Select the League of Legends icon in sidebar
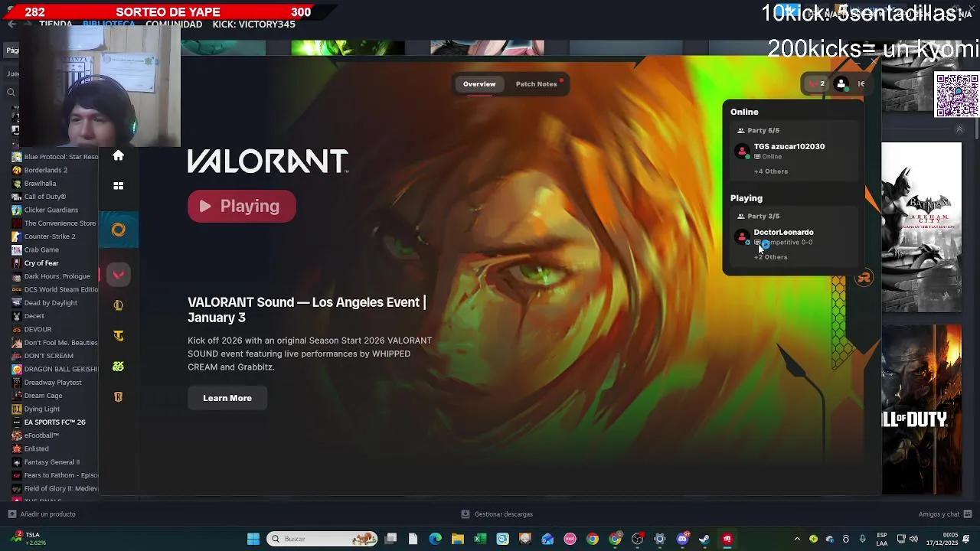Image resolution: width=980 pixels, height=551 pixels. pyautogui.click(x=118, y=305)
